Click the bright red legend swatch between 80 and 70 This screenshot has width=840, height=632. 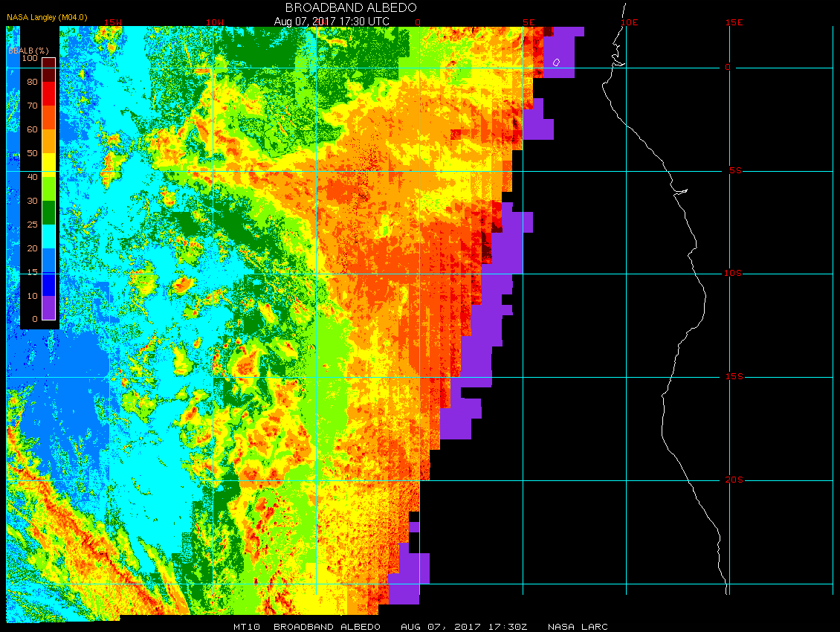[x=49, y=93]
